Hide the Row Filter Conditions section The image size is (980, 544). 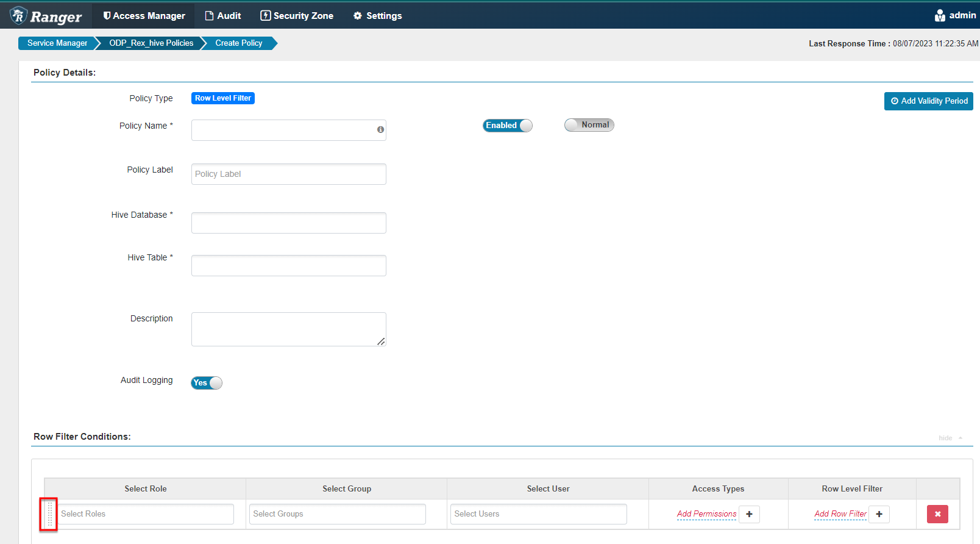click(x=950, y=438)
